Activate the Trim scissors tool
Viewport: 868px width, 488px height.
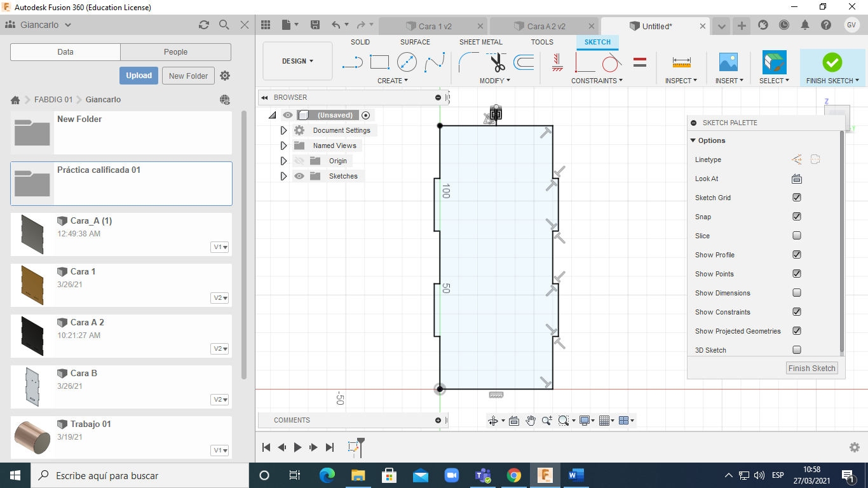pos(498,62)
